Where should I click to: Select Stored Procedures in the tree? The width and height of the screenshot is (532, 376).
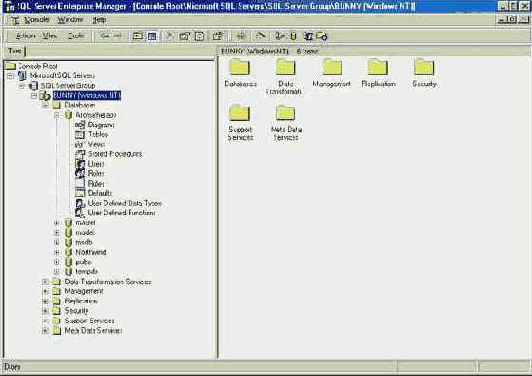(115, 154)
